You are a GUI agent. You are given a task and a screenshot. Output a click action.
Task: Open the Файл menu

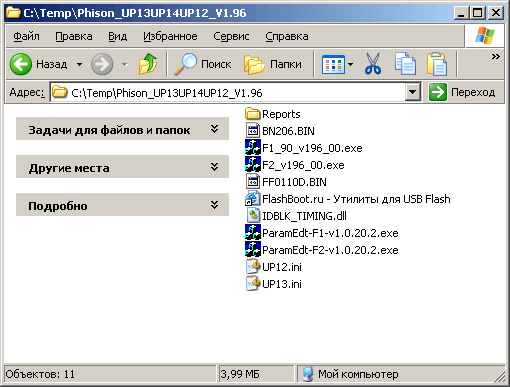click(26, 36)
